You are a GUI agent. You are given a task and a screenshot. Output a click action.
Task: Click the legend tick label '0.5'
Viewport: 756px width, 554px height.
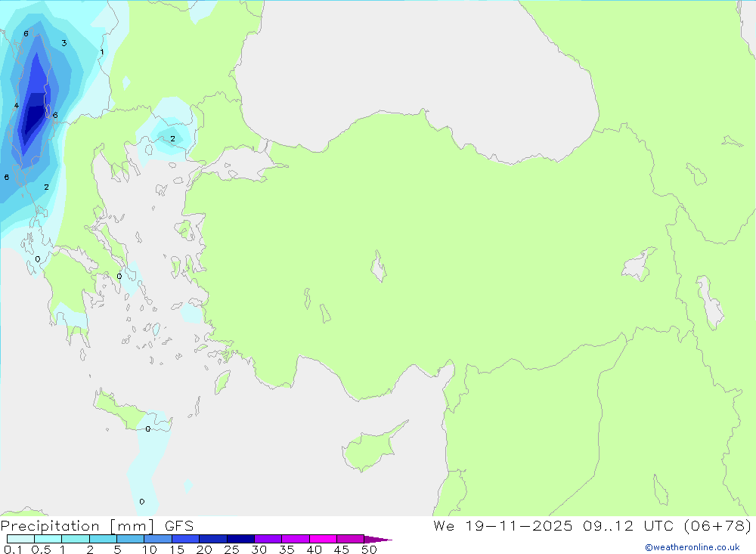point(41,549)
